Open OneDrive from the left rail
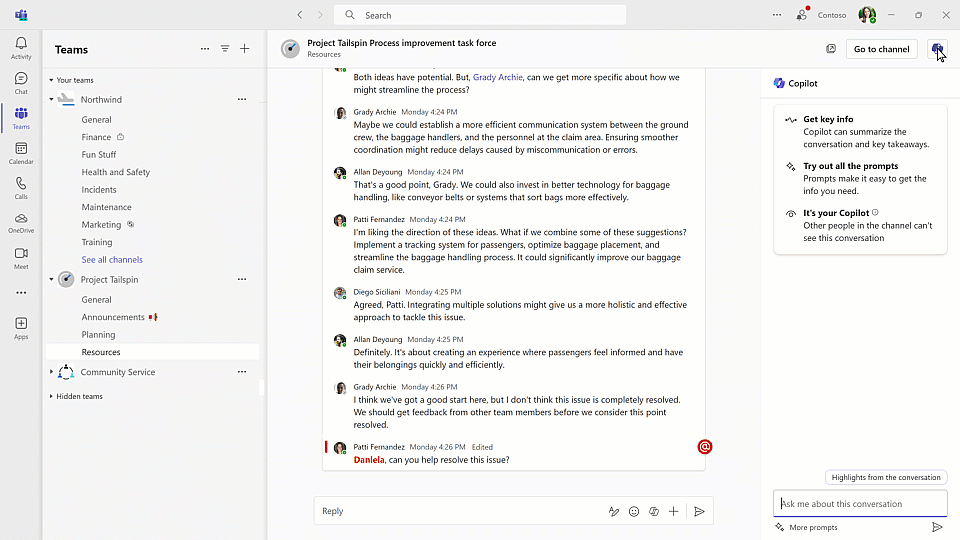The height and width of the screenshot is (540, 960). click(x=21, y=222)
